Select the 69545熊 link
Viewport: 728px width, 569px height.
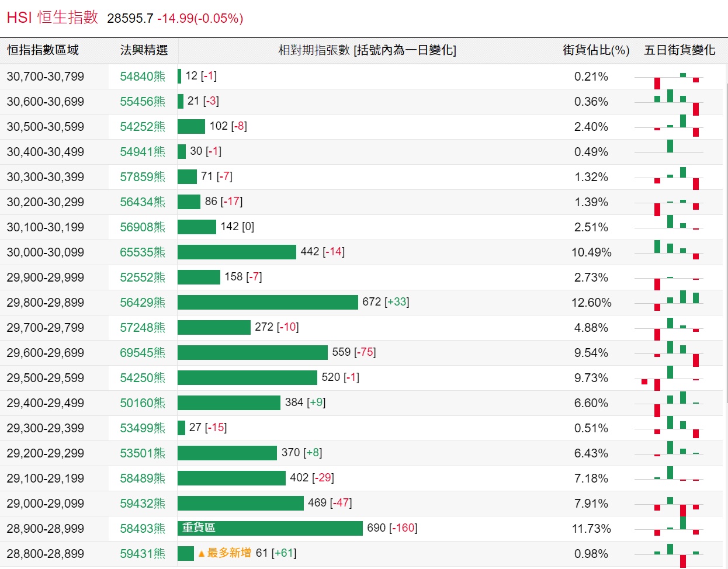143,353
